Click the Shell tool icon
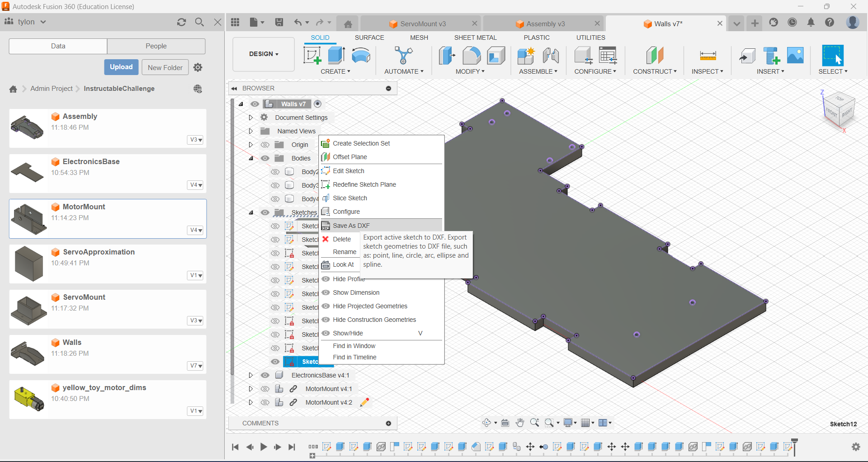 coord(496,56)
